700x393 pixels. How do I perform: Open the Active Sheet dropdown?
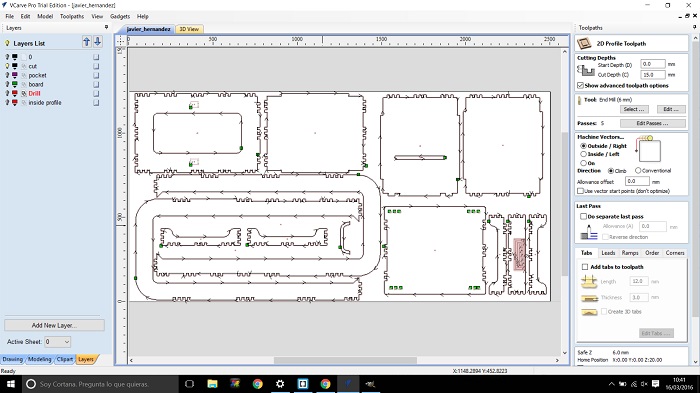click(58, 342)
